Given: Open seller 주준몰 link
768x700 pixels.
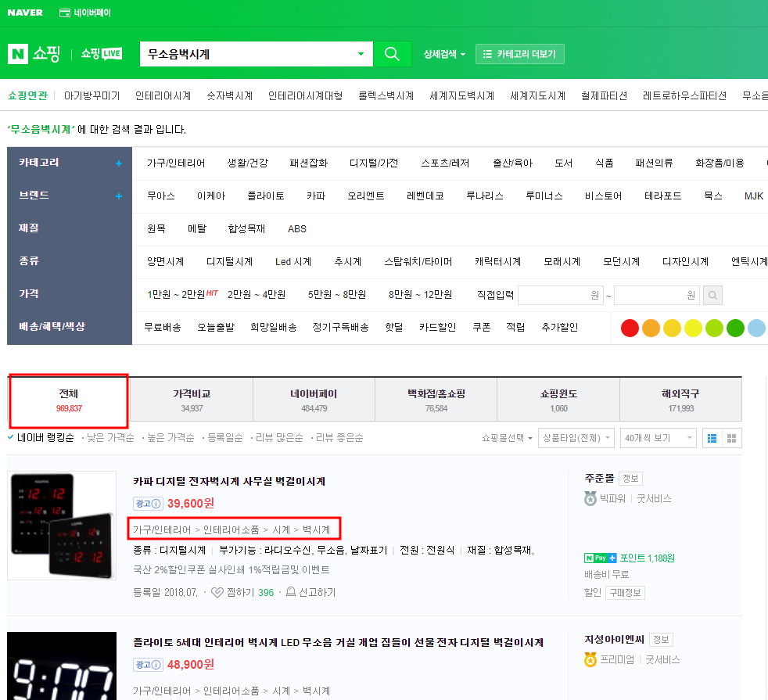Looking at the screenshot, I should (599, 478).
